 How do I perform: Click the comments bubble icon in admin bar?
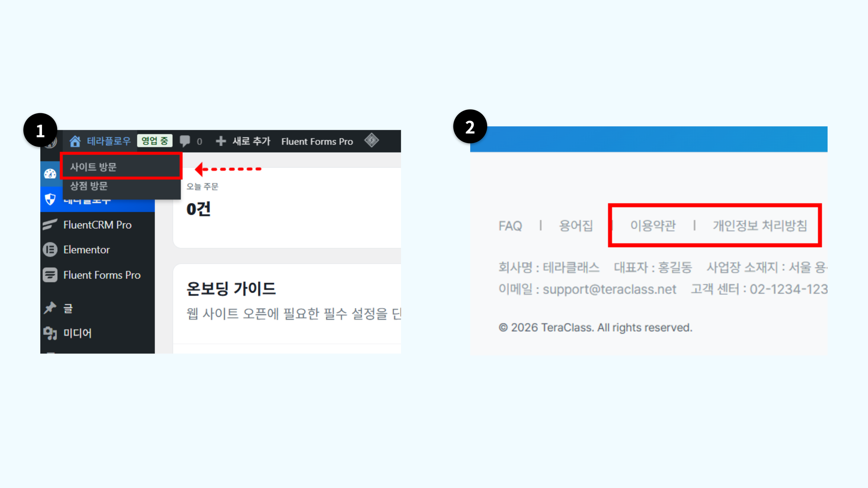(x=185, y=141)
